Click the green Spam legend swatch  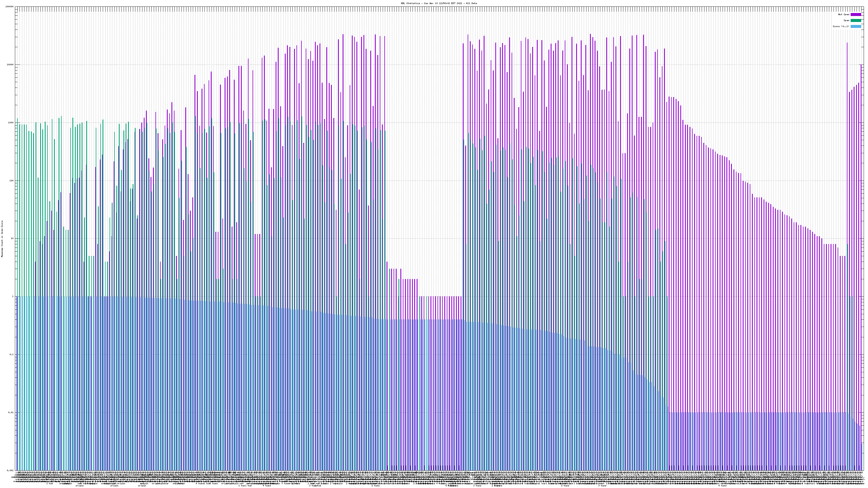[856, 21]
